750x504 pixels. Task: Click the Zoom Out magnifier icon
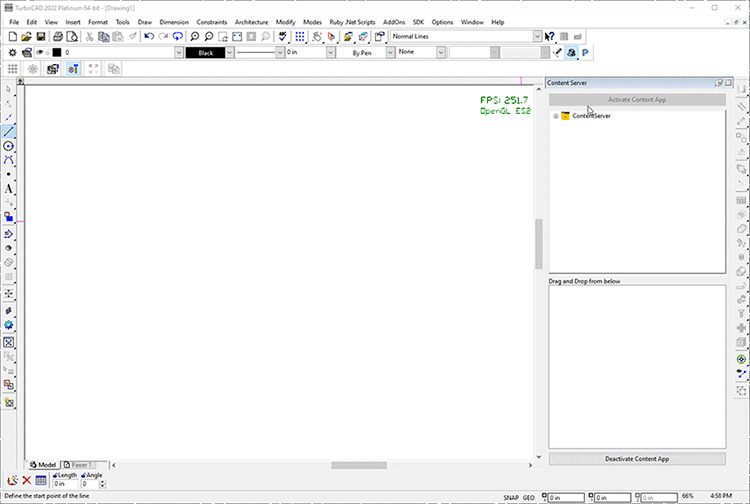coord(209,36)
